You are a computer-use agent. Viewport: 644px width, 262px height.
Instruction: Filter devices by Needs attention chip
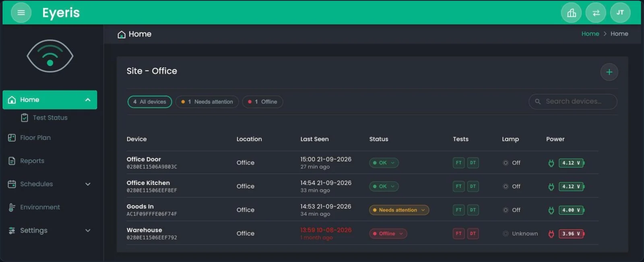[x=207, y=102]
